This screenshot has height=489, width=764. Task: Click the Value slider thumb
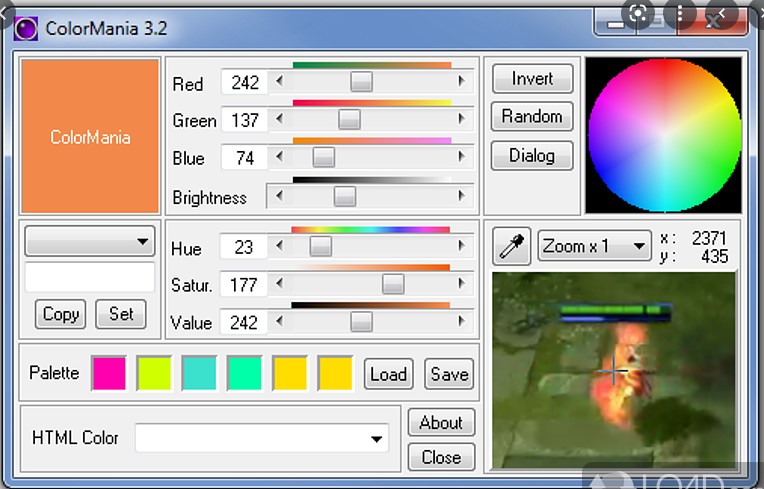(362, 322)
